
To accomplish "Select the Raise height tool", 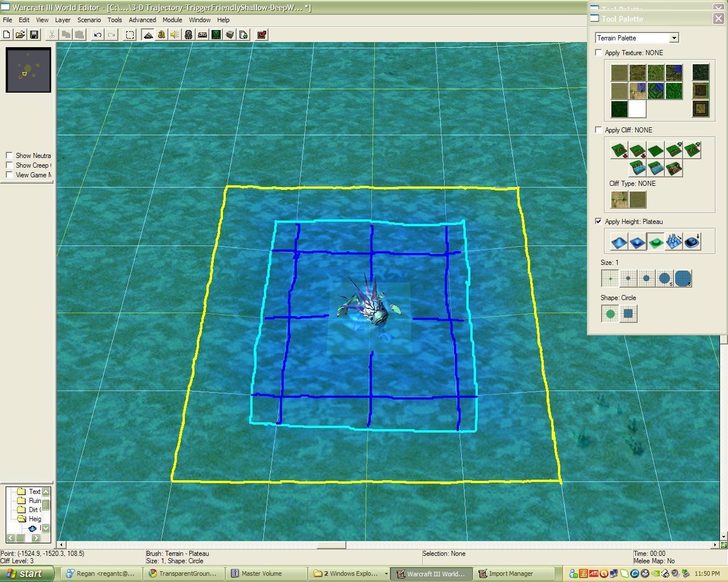I will point(619,242).
